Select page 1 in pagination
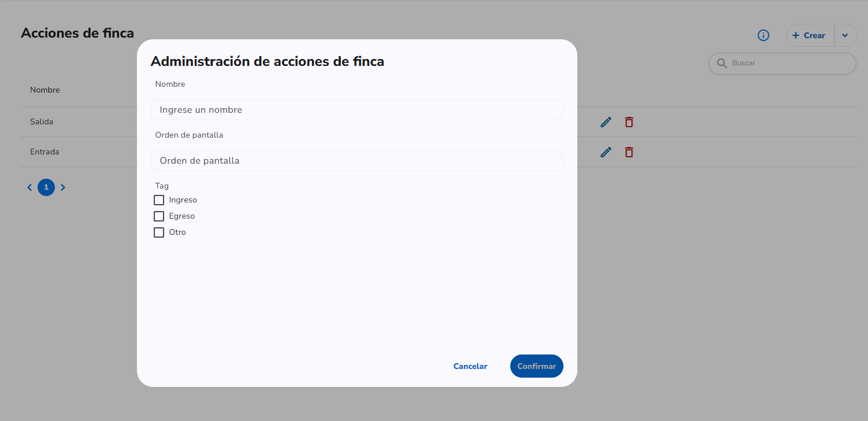Screen dimensions: 868x421 (x=46, y=187)
